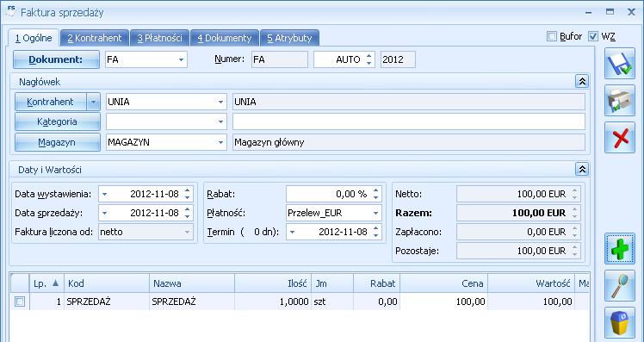644x342 pixels.
Task: Click the print invoice icon
Action: point(620,100)
